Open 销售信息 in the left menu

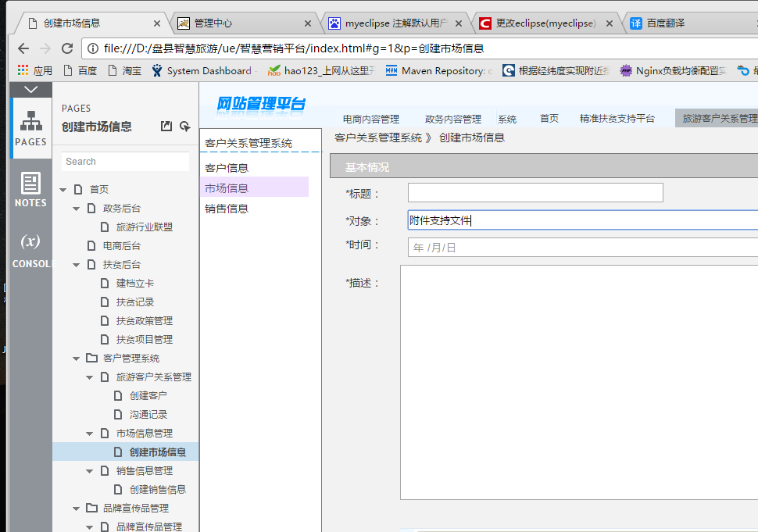tap(227, 209)
